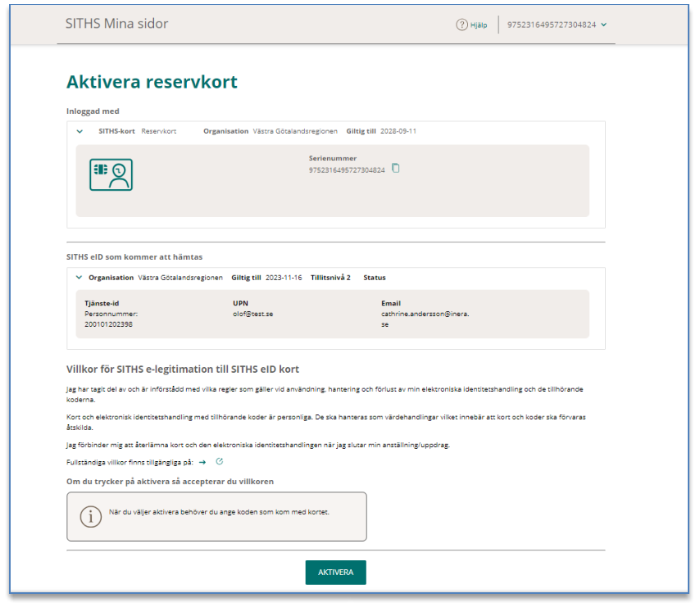Click the Aktivera reservkort page heading
The height and width of the screenshot is (607, 700).
[152, 82]
